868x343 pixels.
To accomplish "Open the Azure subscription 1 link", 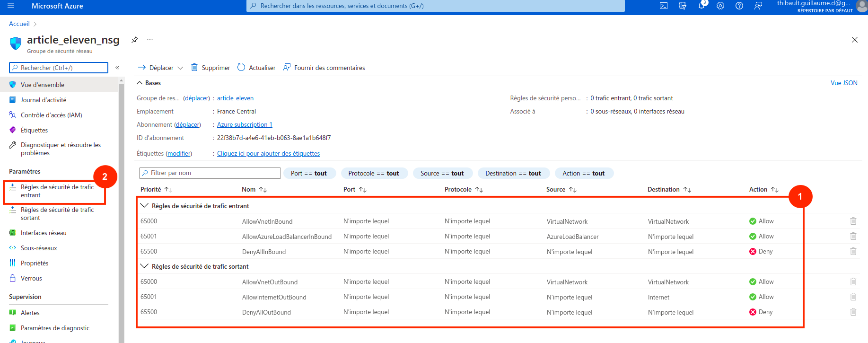I will point(245,124).
